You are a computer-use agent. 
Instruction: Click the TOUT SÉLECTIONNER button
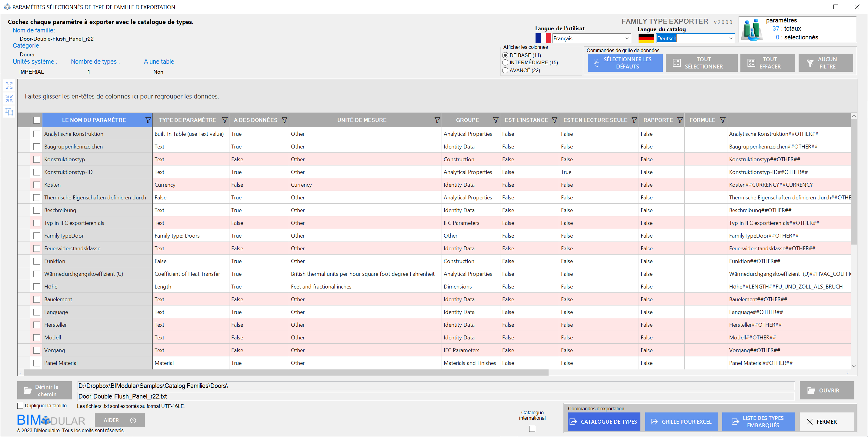tap(701, 63)
